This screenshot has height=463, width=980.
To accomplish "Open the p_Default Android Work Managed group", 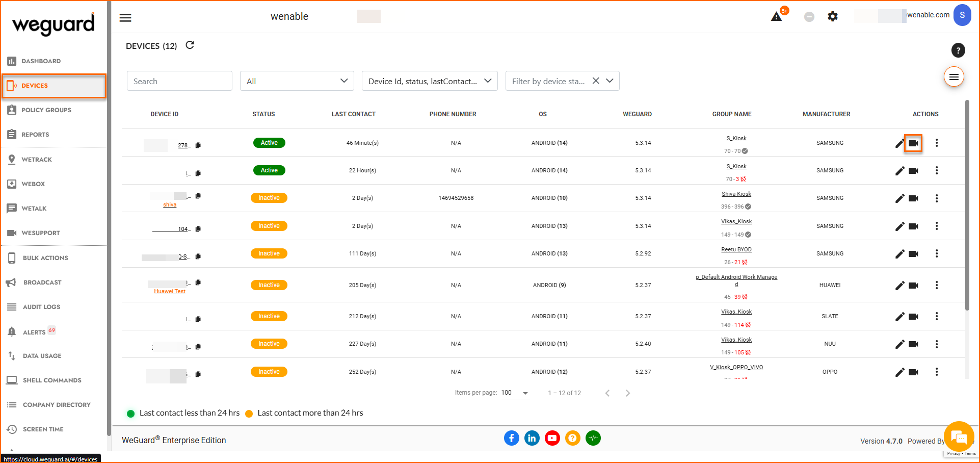I will click(x=736, y=280).
